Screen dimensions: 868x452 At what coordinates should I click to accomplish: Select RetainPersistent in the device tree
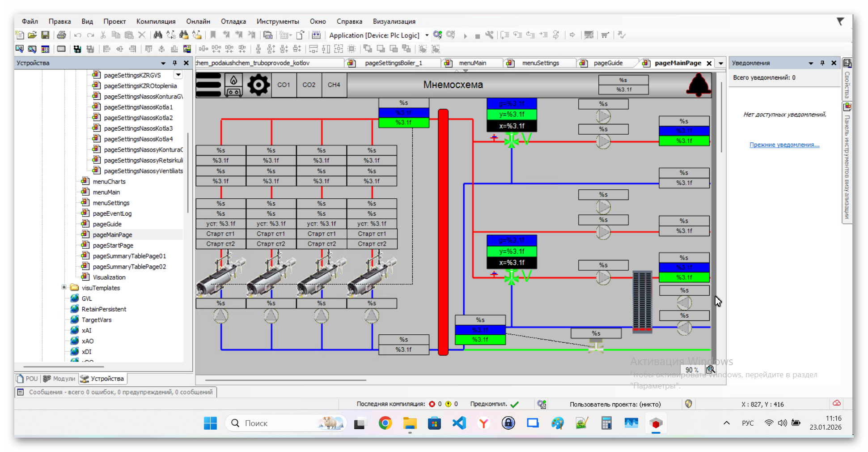(104, 309)
